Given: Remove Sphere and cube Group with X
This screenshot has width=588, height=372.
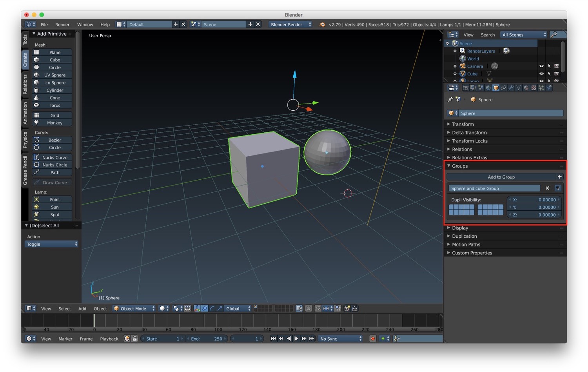Looking at the screenshot, I should point(547,188).
